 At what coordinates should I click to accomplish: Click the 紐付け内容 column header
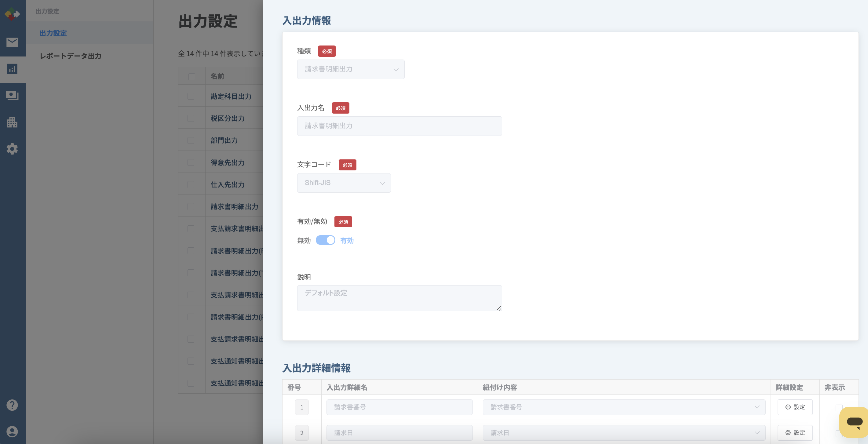(500, 388)
